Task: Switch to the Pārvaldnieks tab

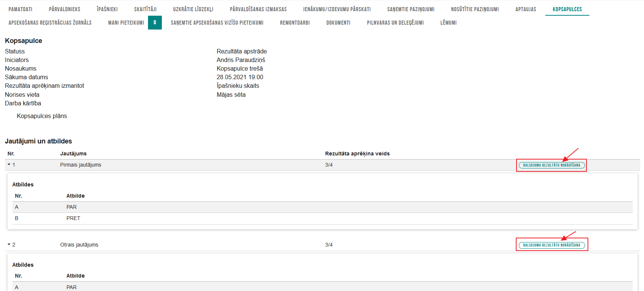Action: 65,9
